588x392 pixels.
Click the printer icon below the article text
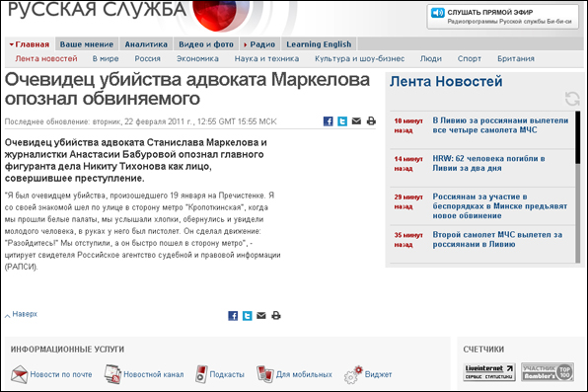click(276, 315)
